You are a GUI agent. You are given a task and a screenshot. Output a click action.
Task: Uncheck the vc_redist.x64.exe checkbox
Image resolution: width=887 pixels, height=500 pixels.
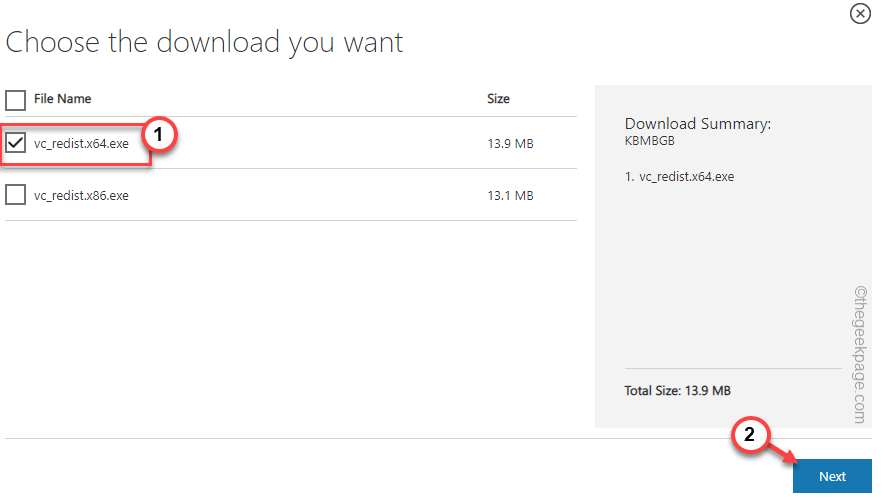click(x=16, y=143)
